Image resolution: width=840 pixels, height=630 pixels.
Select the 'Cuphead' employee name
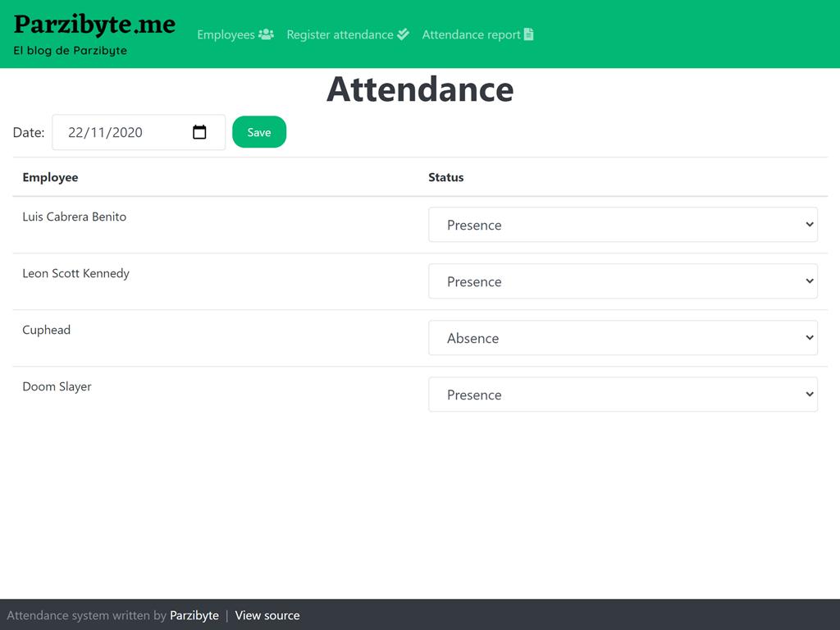pyautogui.click(x=47, y=330)
